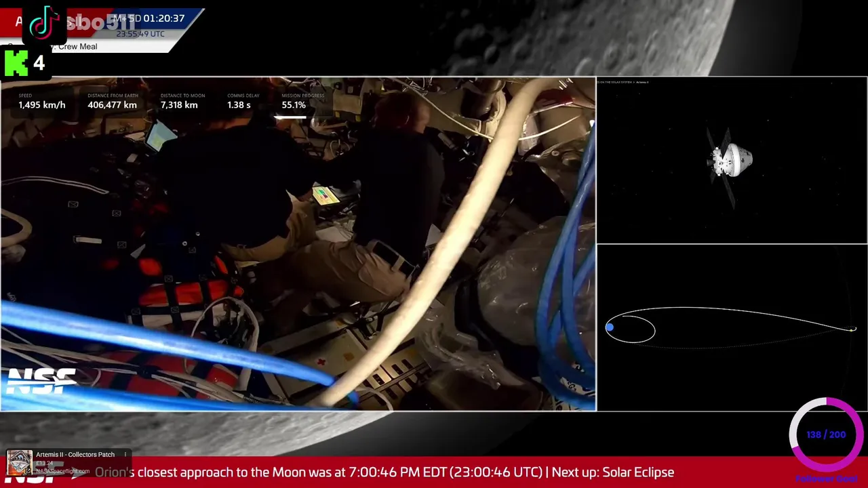Click the 'Crew Meal' activity label
This screenshot has height=488, width=868.
[78, 47]
